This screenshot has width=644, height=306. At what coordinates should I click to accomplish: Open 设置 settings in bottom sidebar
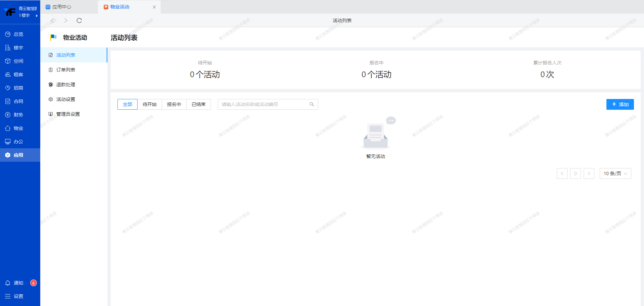tap(15, 296)
